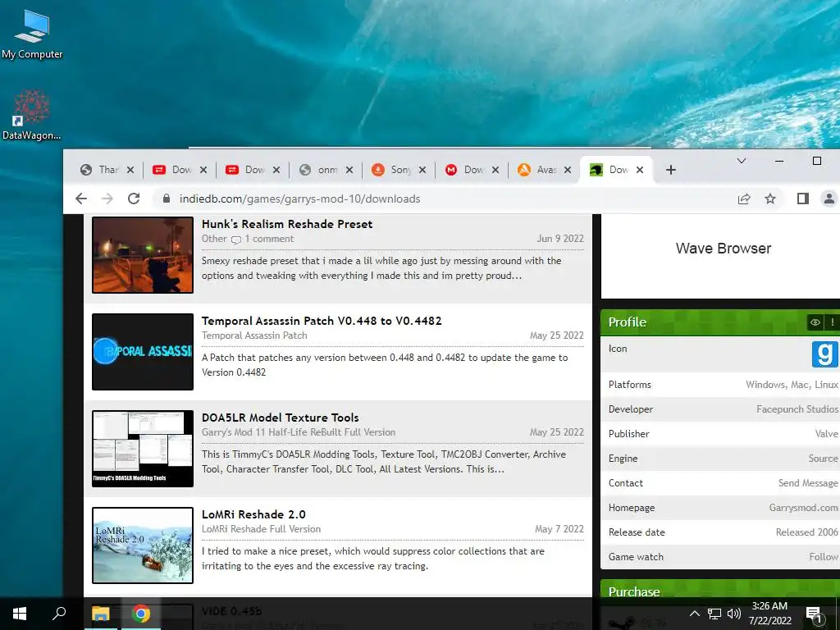Close the 'onm' tab
840x630 pixels.
click(349, 170)
